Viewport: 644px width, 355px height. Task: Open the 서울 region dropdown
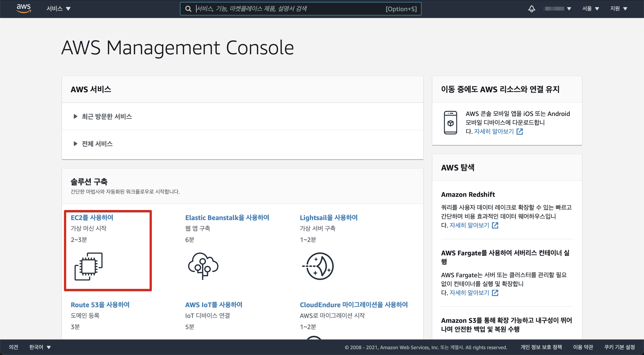591,9
